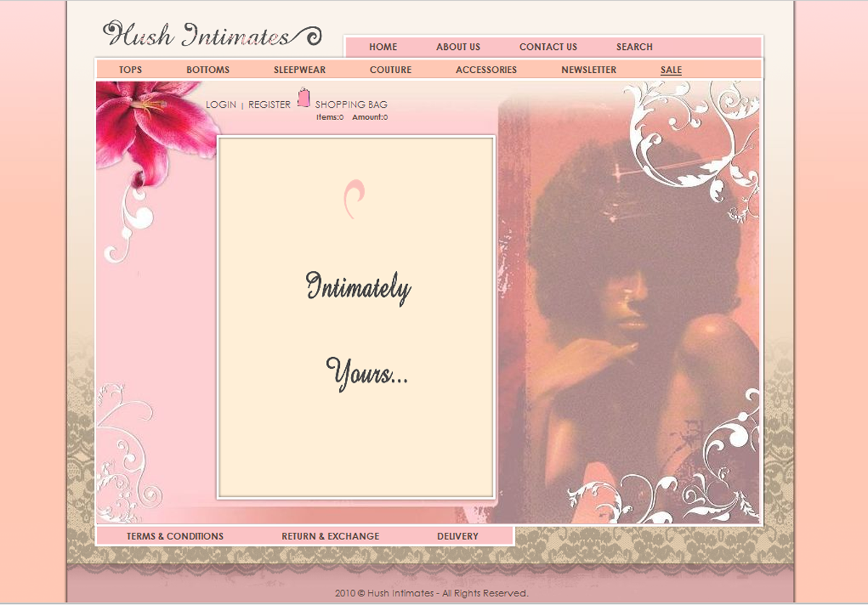View the Delivery information

tap(457, 536)
